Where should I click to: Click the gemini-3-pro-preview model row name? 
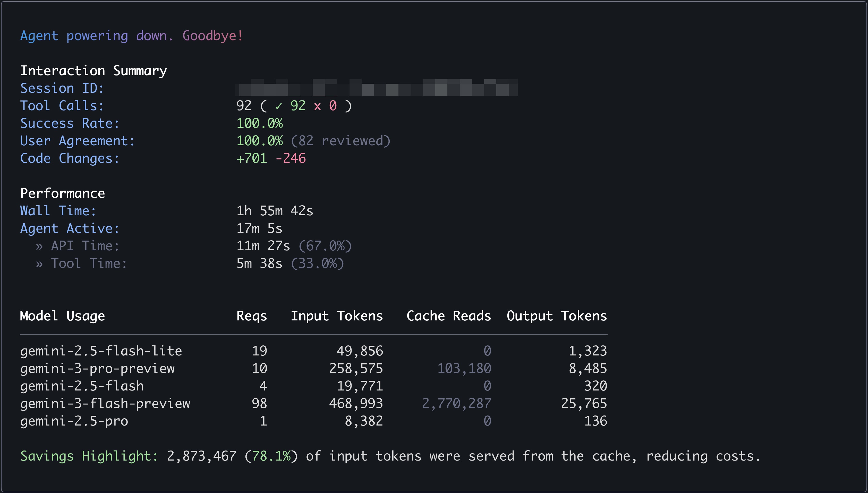[x=98, y=368]
